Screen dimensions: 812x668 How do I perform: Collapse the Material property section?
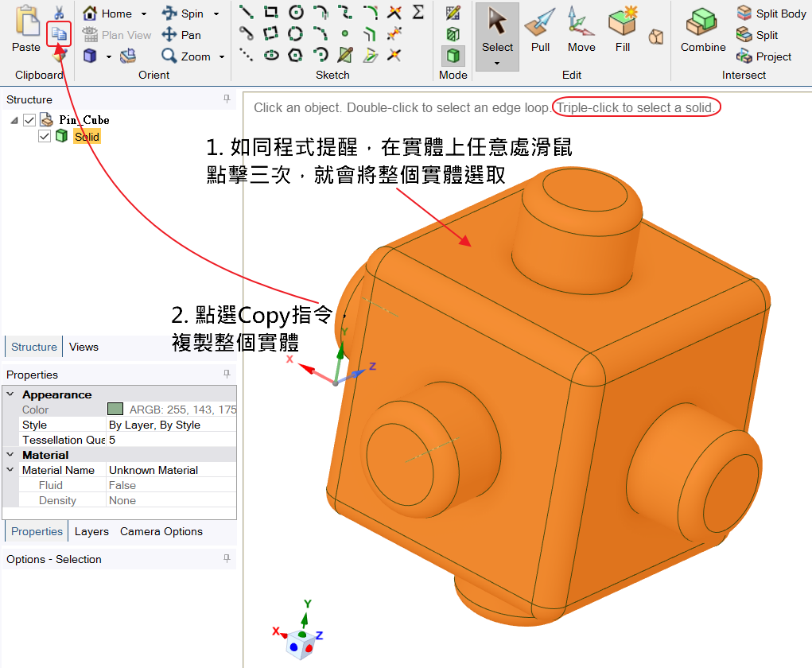click(x=10, y=455)
